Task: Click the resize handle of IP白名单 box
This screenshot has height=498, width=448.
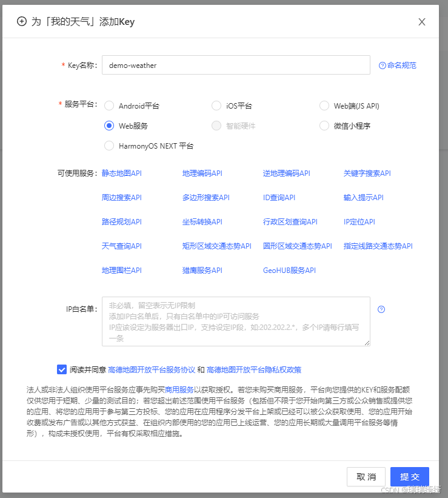Action: (367, 343)
